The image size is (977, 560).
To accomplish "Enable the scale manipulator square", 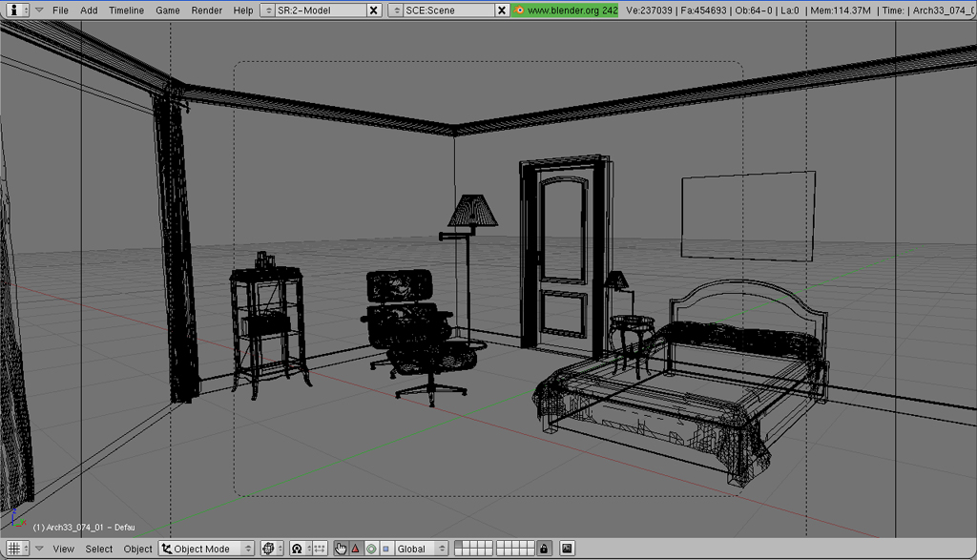I will tap(385, 549).
